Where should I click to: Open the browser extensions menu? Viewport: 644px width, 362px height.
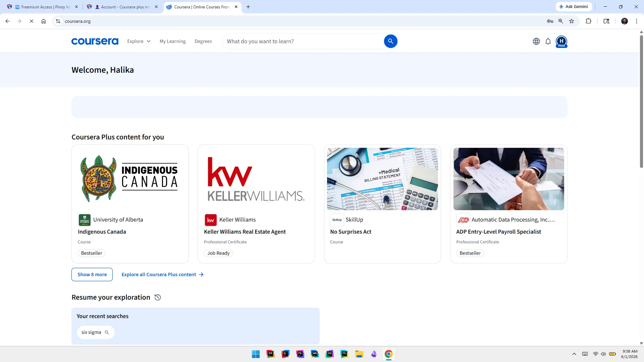pyautogui.click(x=588, y=21)
